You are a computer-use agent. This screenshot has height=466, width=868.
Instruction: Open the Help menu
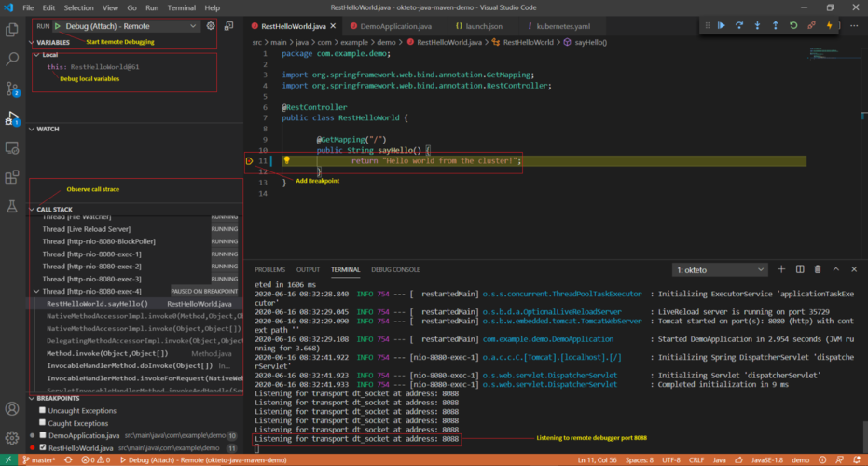(212, 7)
